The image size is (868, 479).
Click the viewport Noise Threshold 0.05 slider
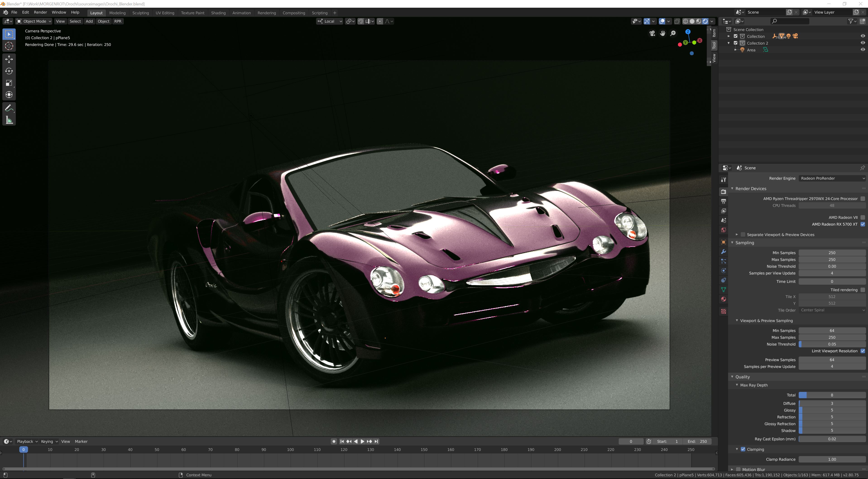pyautogui.click(x=832, y=344)
